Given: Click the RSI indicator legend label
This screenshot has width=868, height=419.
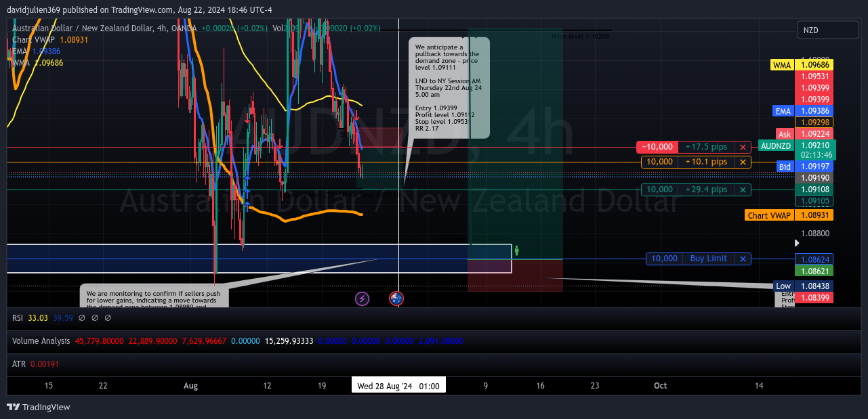Looking at the screenshot, I should [19, 317].
